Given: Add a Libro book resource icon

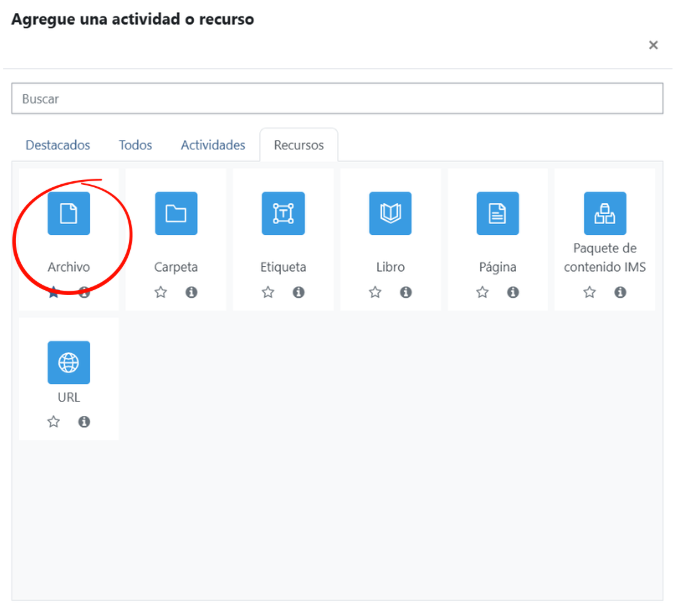Looking at the screenshot, I should tap(390, 213).
